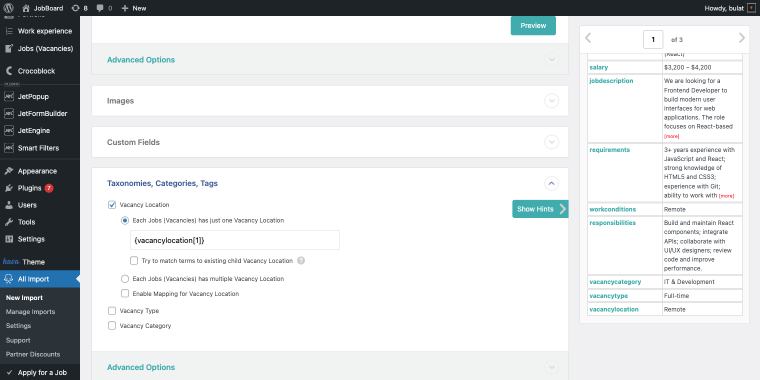
Task: Click the 'Full-time' value cell
Action: 702,296
